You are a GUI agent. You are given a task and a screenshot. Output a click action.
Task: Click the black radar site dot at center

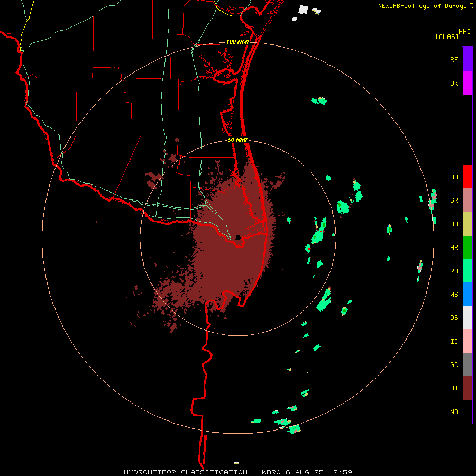pyautogui.click(x=237, y=237)
